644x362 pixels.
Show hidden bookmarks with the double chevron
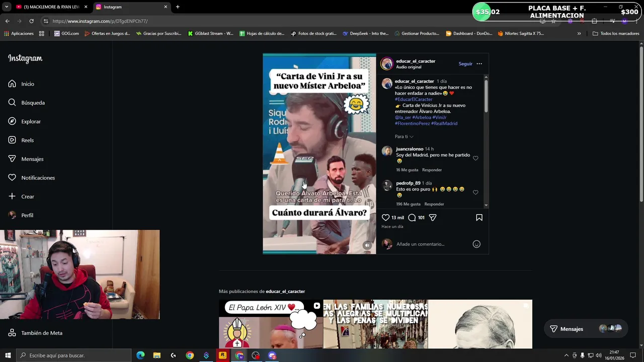point(579,34)
